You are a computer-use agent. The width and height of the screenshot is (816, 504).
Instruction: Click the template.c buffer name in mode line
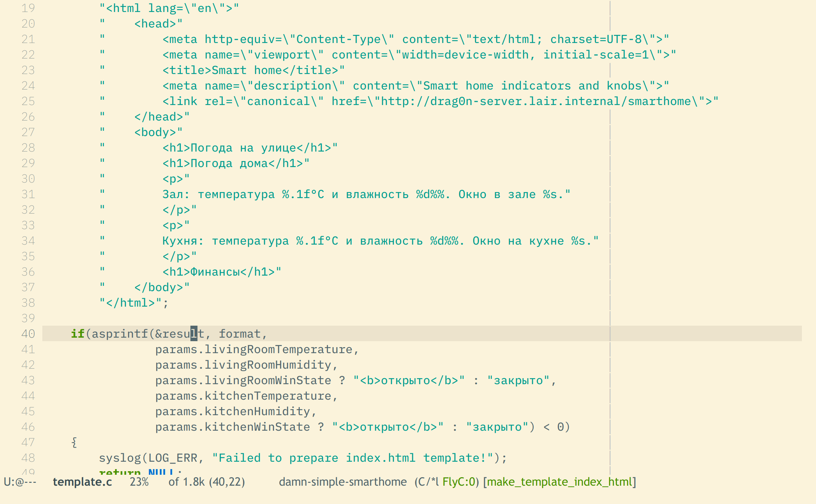82,482
